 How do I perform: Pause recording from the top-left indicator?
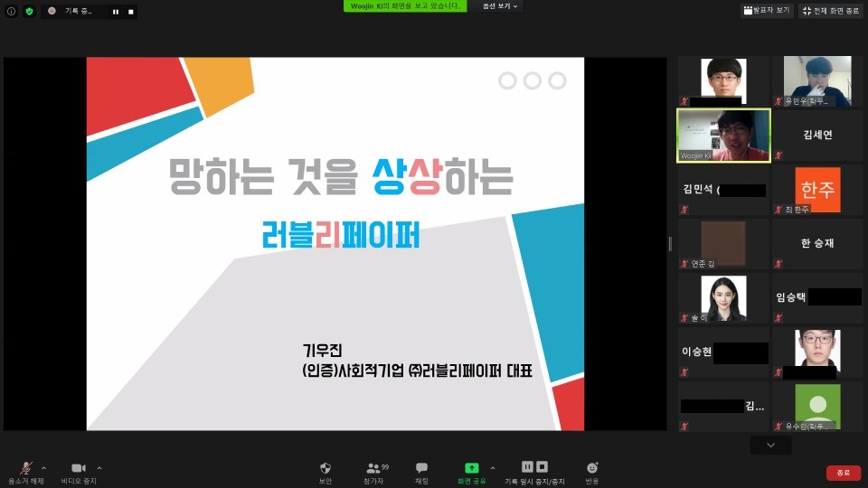(x=116, y=12)
